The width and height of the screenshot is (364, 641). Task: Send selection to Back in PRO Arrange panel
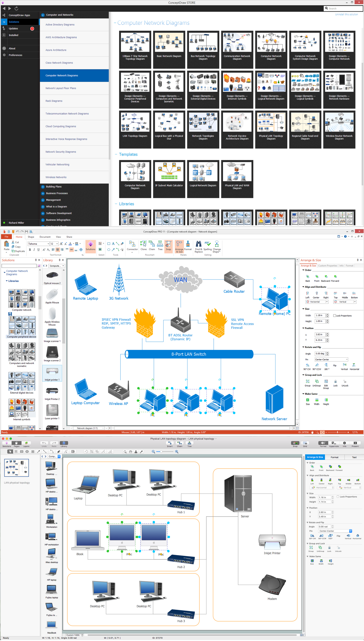click(x=308, y=278)
